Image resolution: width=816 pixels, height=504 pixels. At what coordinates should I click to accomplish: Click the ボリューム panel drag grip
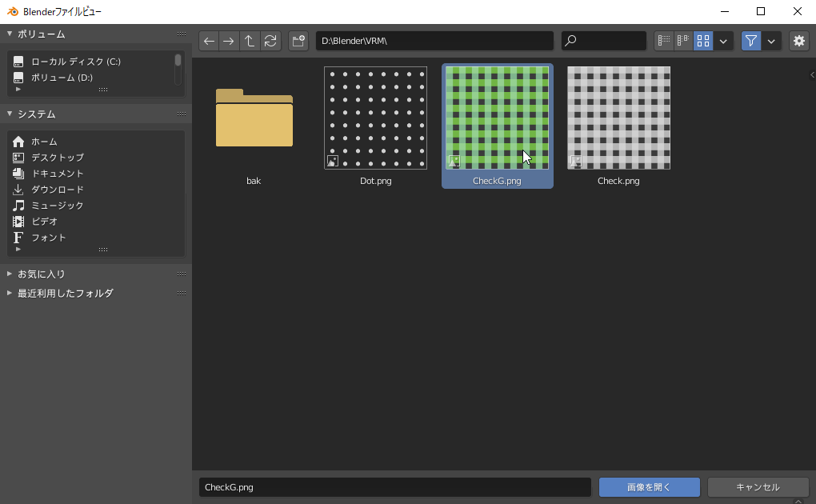[181, 34]
